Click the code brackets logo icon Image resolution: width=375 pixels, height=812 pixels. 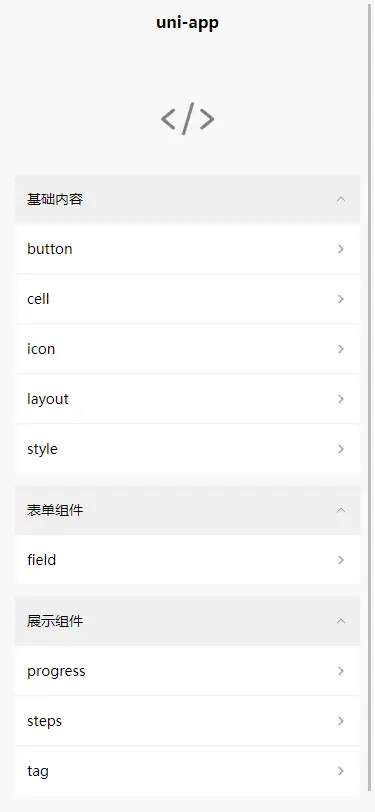[188, 119]
